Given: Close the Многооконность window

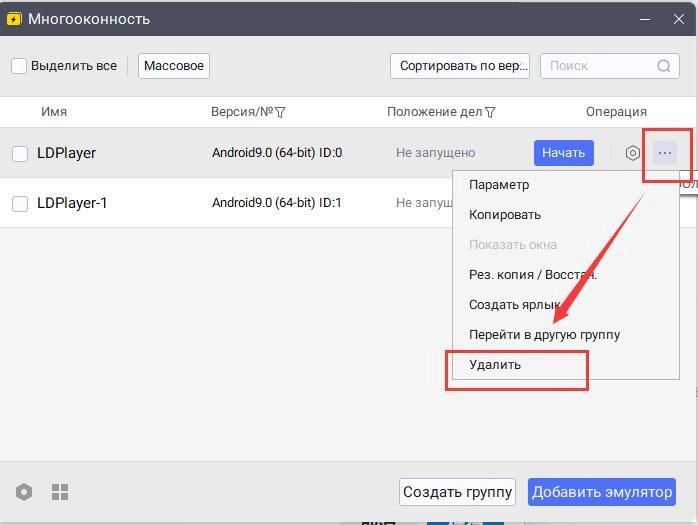Looking at the screenshot, I should pos(677,18).
